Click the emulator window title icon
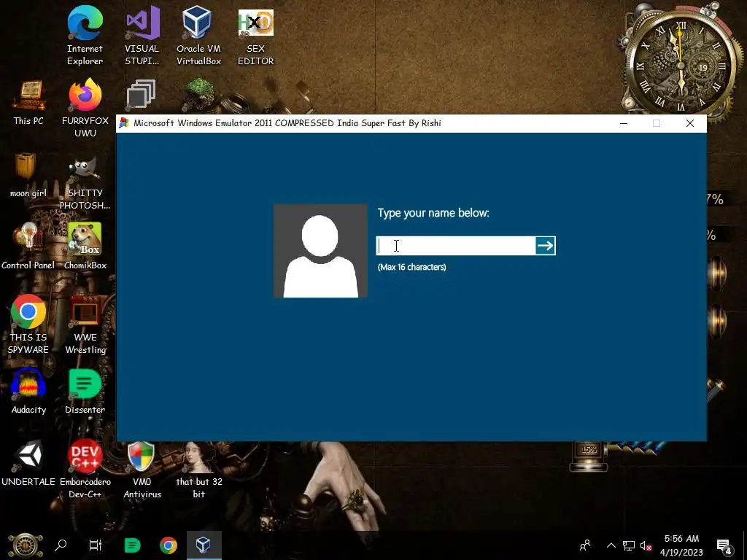Screen dimensions: 747x560 (x=124, y=122)
